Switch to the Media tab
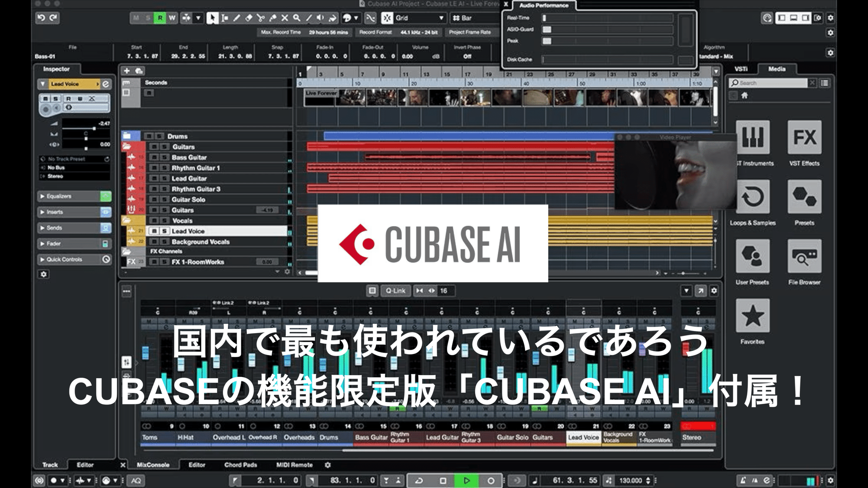The image size is (868, 488). point(777,69)
